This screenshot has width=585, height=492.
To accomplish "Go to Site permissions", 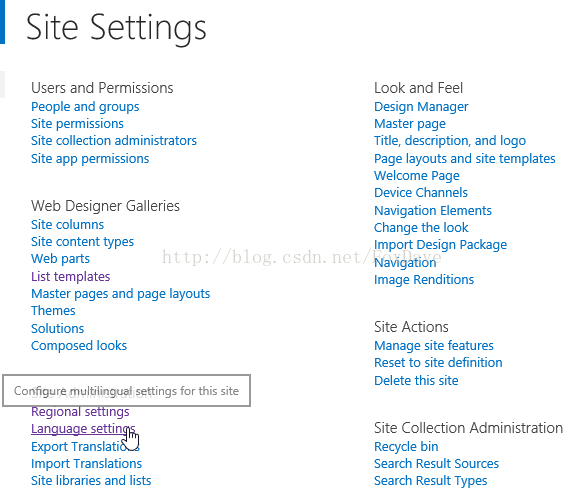I will click(77, 124).
